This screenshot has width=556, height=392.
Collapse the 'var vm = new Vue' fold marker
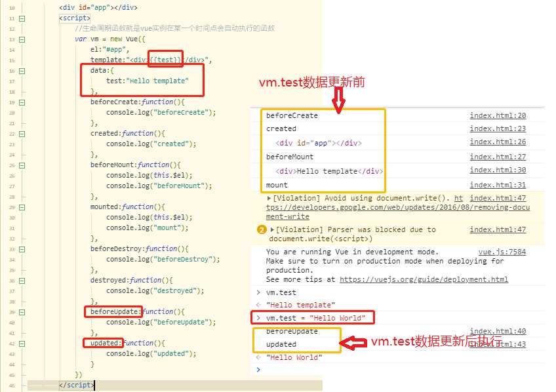(x=22, y=39)
